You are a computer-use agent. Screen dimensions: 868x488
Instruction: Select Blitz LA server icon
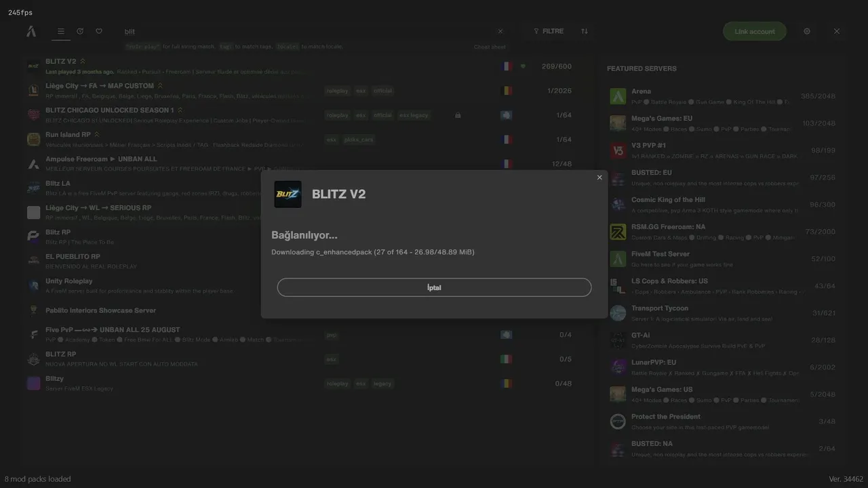(x=33, y=188)
